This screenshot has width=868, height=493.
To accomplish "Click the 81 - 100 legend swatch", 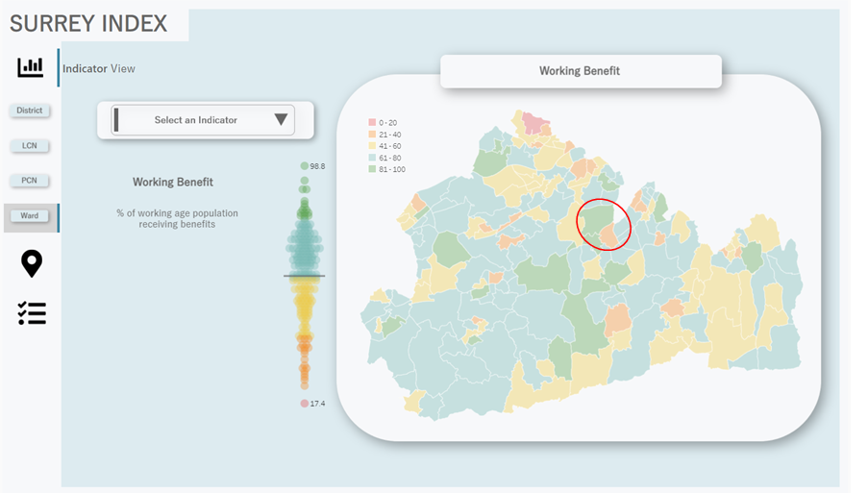I will click(x=372, y=169).
